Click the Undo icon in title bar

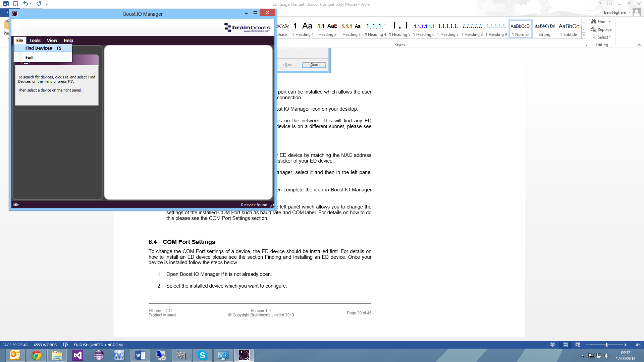25,4
